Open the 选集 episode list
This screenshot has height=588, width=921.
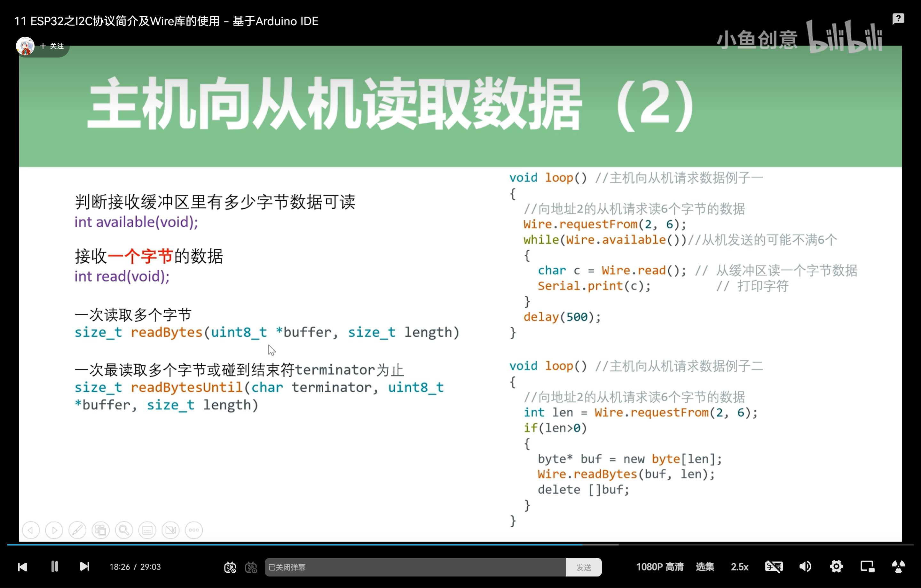705,567
